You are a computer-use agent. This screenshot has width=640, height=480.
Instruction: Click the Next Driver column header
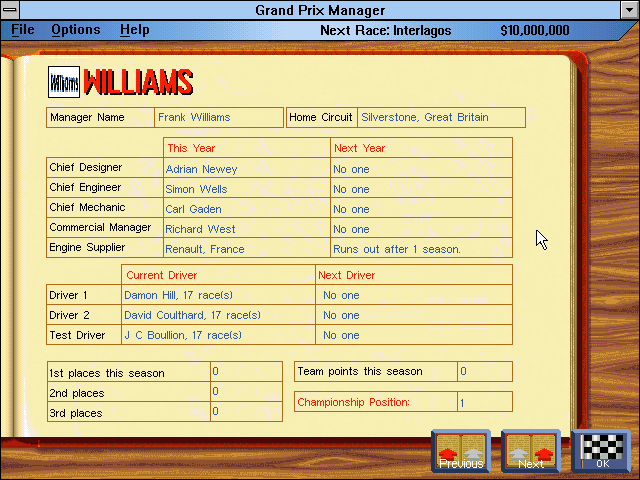346,275
